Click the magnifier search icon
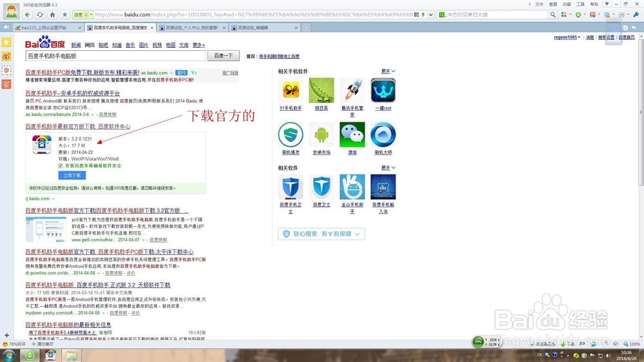644x362 pixels. pyautogui.click(x=553, y=15)
